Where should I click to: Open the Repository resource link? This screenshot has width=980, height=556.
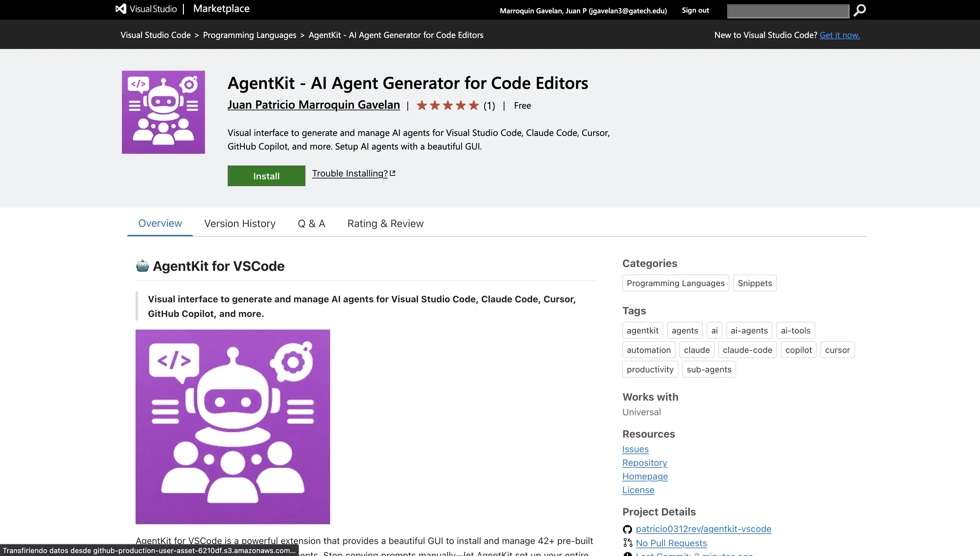(644, 463)
